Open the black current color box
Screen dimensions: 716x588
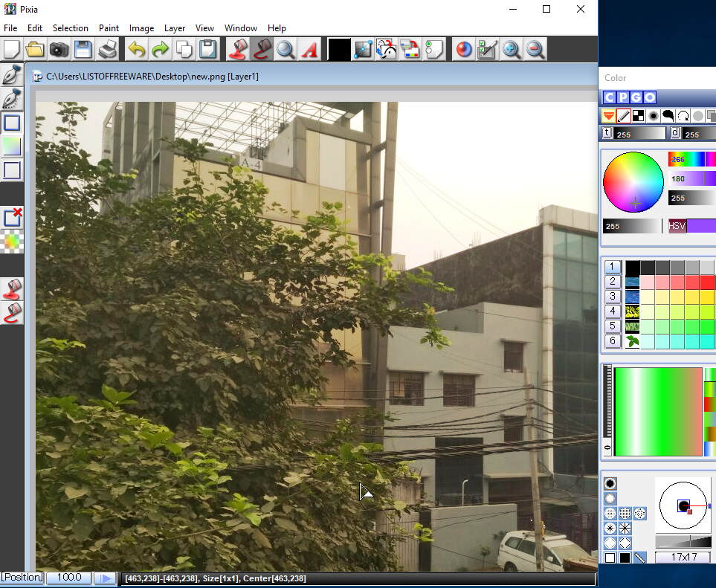coord(339,49)
